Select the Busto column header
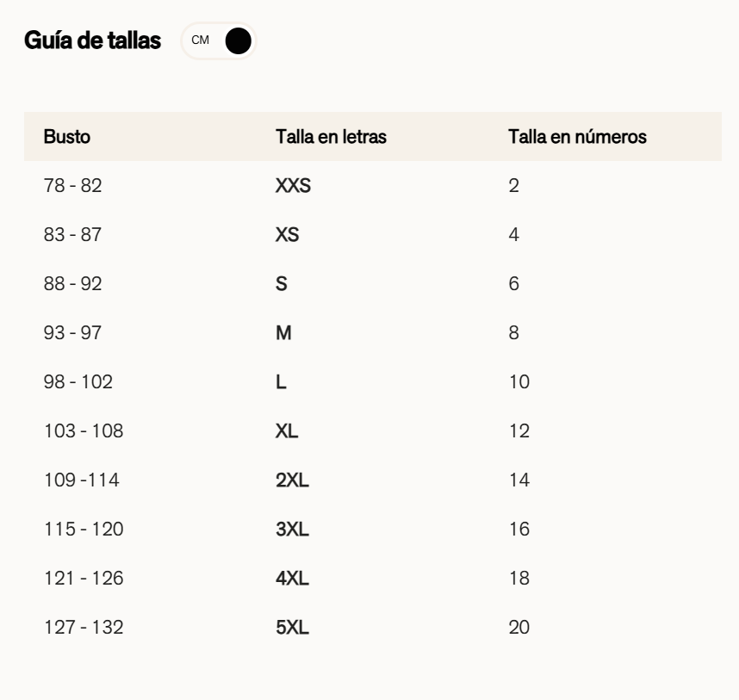The width and height of the screenshot is (739, 700). pyautogui.click(x=67, y=136)
